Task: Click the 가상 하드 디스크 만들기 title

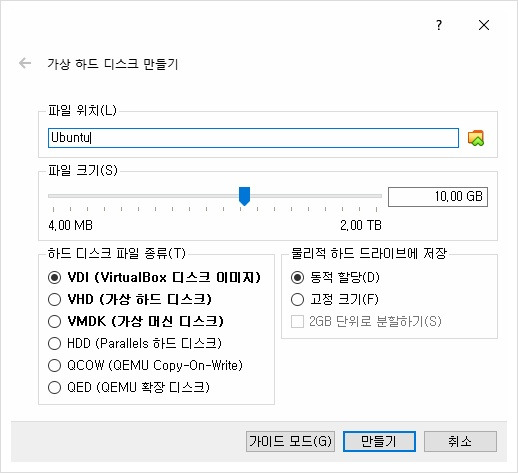Action: click(x=113, y=64)
